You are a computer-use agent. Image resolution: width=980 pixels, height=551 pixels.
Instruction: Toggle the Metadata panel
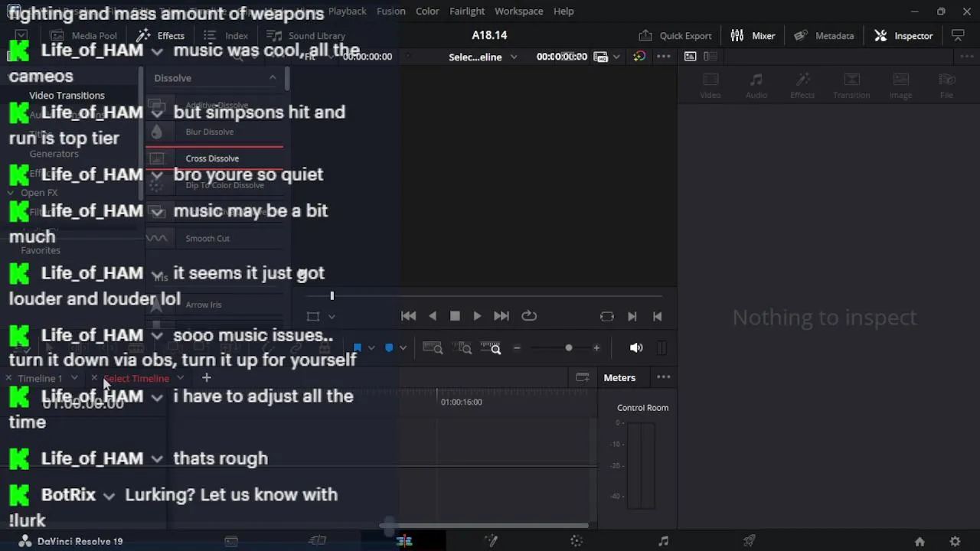coord(824,36)
